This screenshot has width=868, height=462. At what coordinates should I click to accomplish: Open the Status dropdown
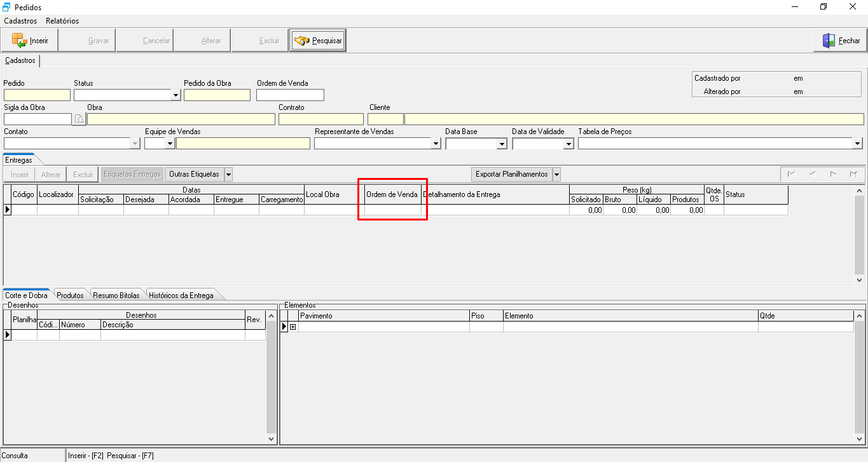[x=176, y=95]
